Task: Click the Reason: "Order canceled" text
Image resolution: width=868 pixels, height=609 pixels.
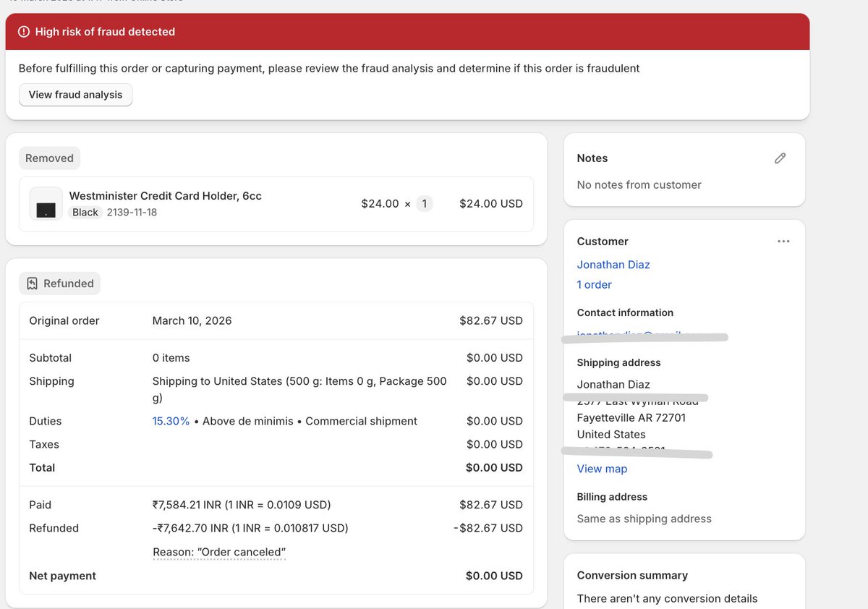Action: coord(219,553)
